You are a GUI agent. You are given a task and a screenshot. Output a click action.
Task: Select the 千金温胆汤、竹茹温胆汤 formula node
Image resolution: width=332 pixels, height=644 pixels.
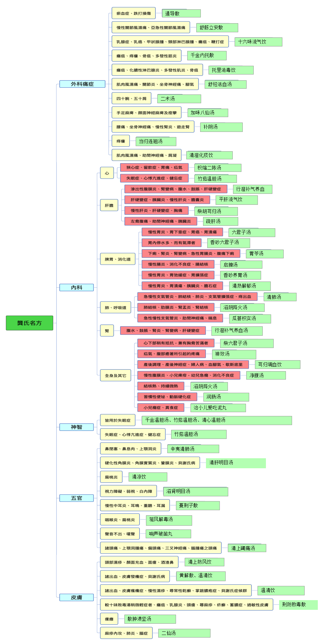click(217, 420)
